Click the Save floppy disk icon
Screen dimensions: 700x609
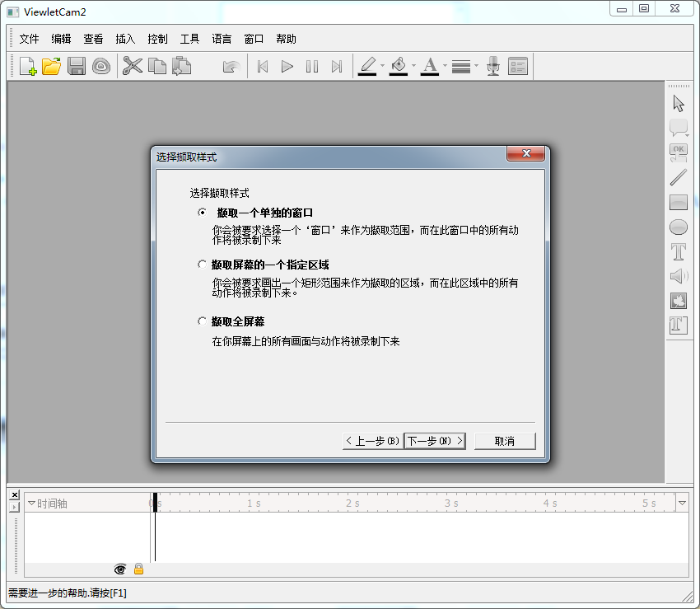click(x=77, y=67)
